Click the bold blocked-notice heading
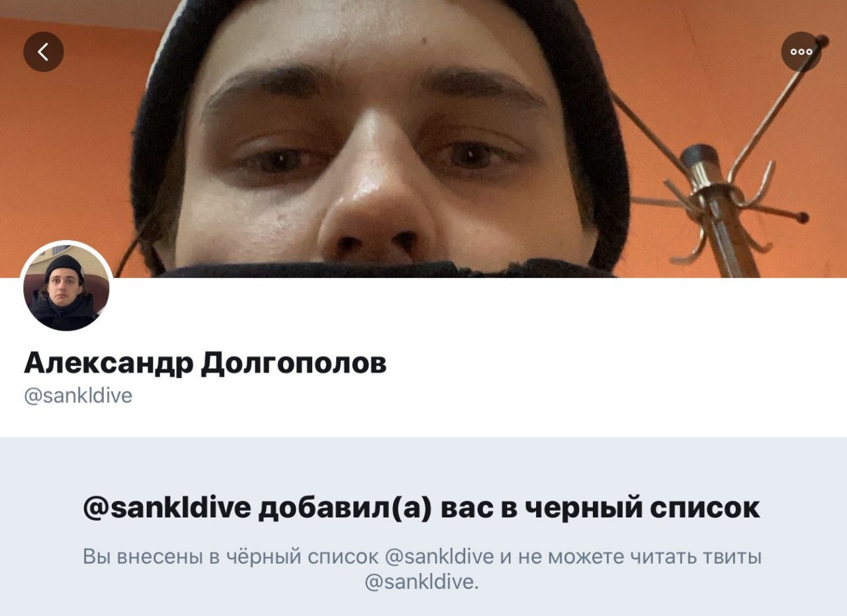Viewport: 847px width, 616px height. (422, 508)
